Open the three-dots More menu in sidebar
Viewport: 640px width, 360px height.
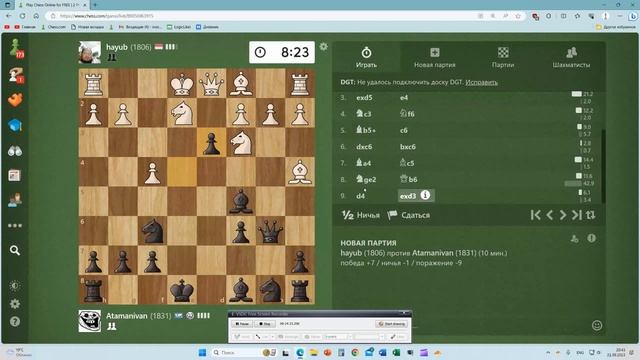pos(15,225)
